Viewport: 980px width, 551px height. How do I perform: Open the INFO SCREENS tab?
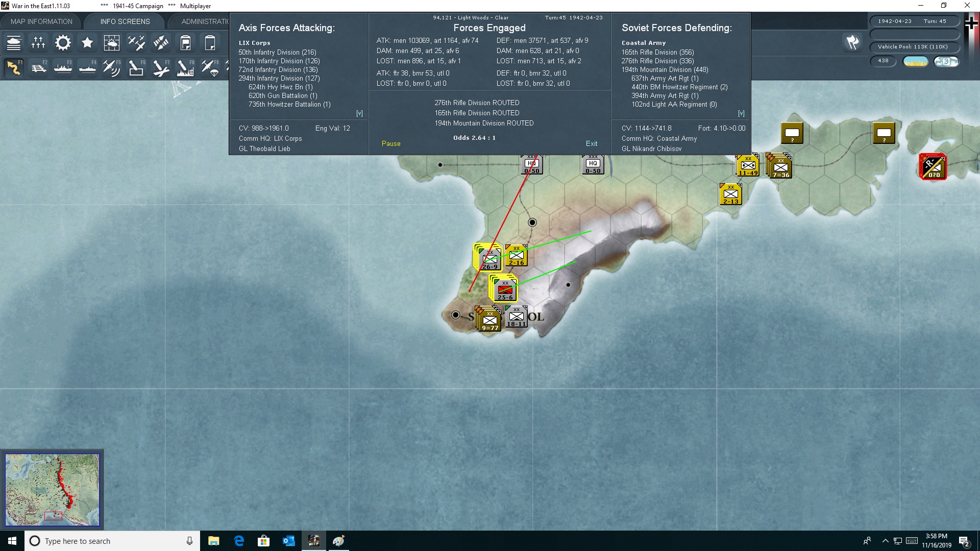pyautogui.click(x=125, y=21)
